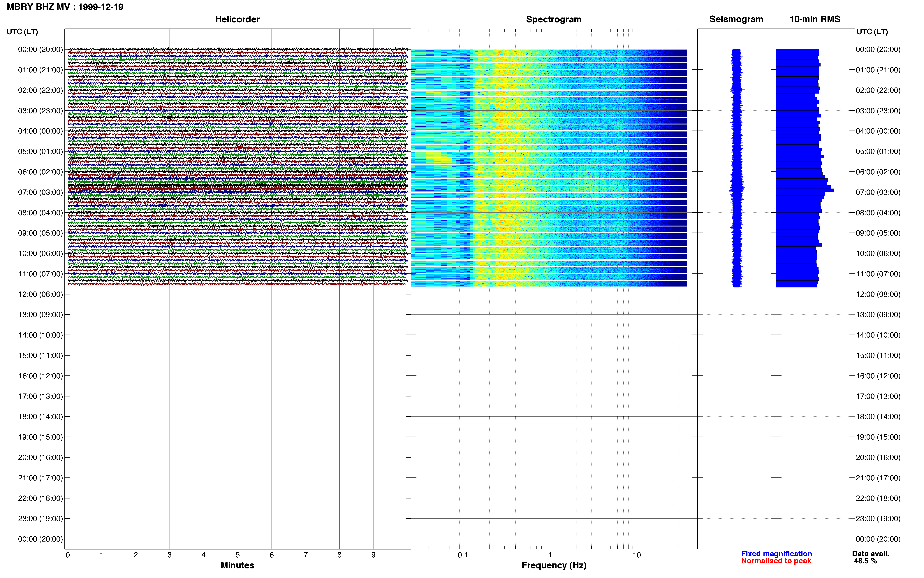Click left time label '17:00 (13:00)'
The image size is (924, 578).
click(41, 396)
